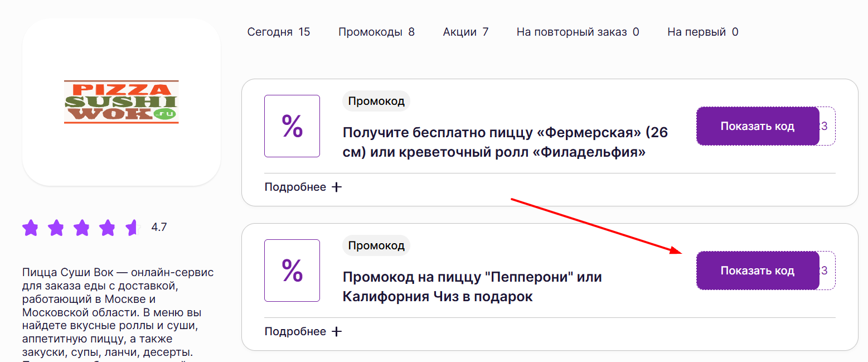The height and width of the screenshot is (362, 868).
Task: Click the plus icon next to second Подробнее
Action: click(337, 331)
